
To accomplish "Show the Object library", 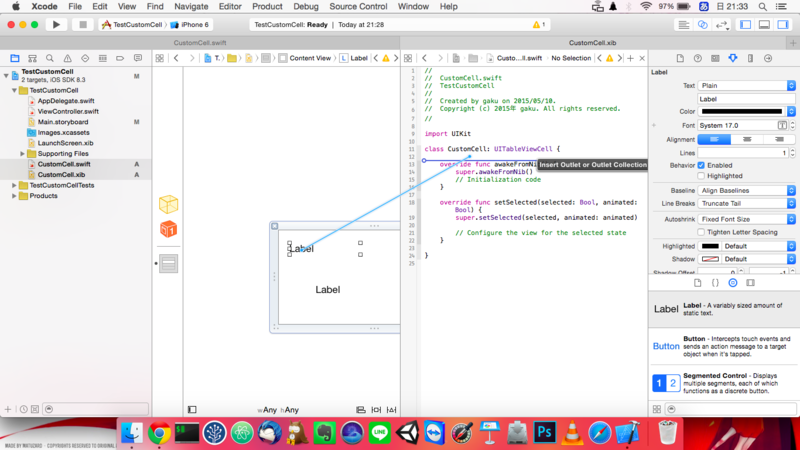I will (x=733, y=283).
